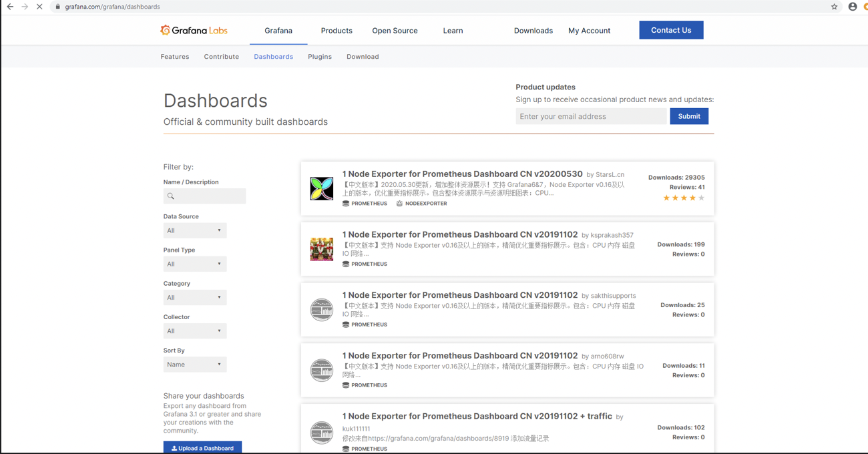868x454 pixels.
Task: Open the Open Source navigation menu
Action: tap(395, 31)
